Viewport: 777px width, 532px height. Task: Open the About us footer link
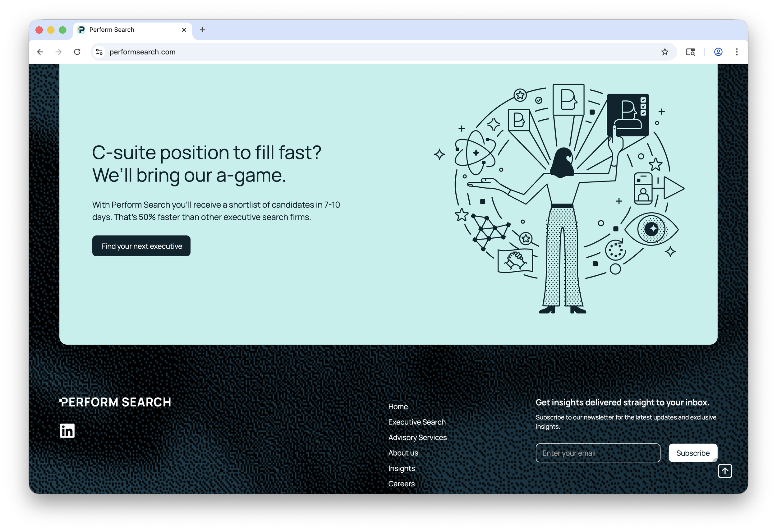(403, 452)
